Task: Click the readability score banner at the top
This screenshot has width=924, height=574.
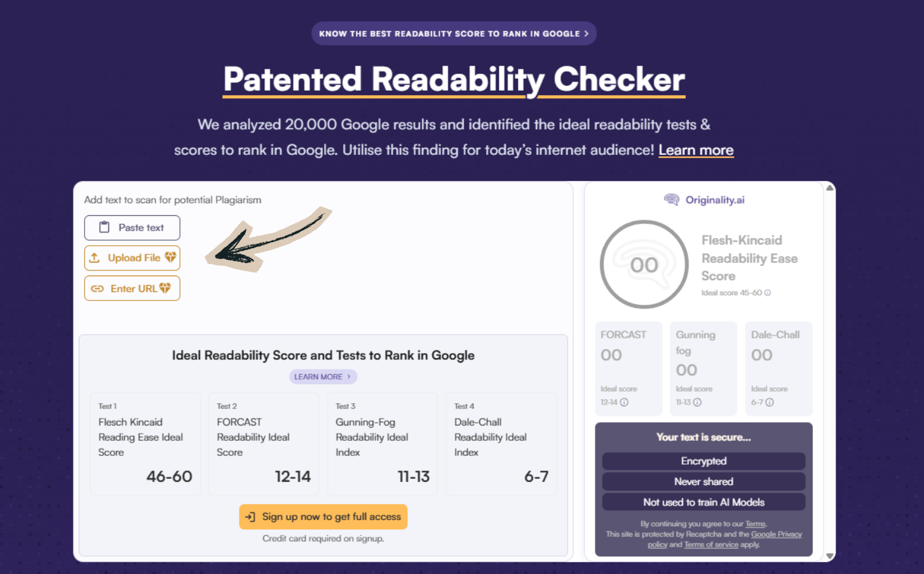Action: pos(453,33)
